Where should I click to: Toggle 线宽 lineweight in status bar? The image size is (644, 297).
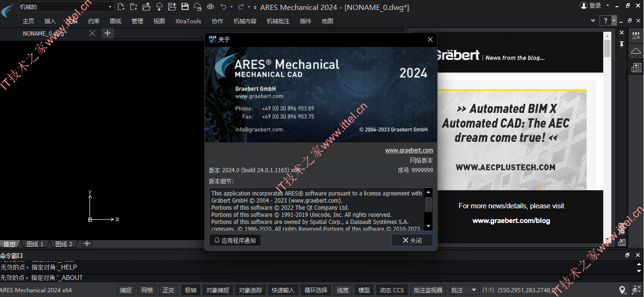[x=343, y=290]
